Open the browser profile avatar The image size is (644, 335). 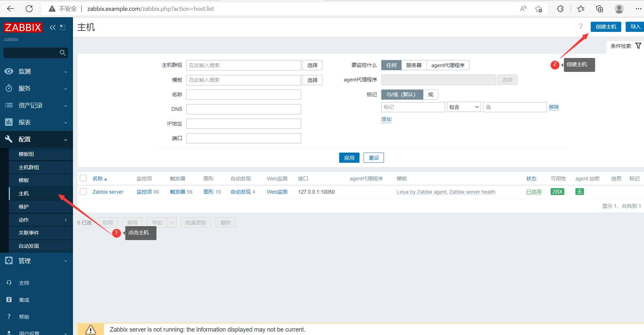coord(619,9)
